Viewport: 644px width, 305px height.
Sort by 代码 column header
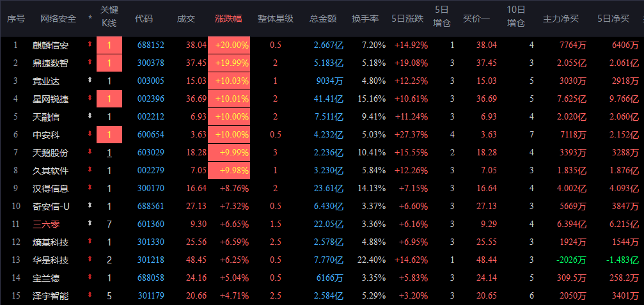point(144,19)
